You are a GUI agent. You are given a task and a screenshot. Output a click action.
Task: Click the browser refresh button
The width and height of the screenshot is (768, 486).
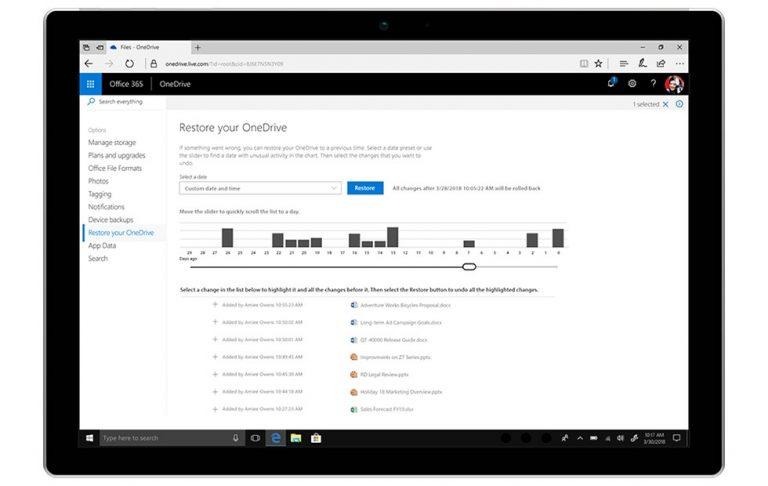click(129, 63)
